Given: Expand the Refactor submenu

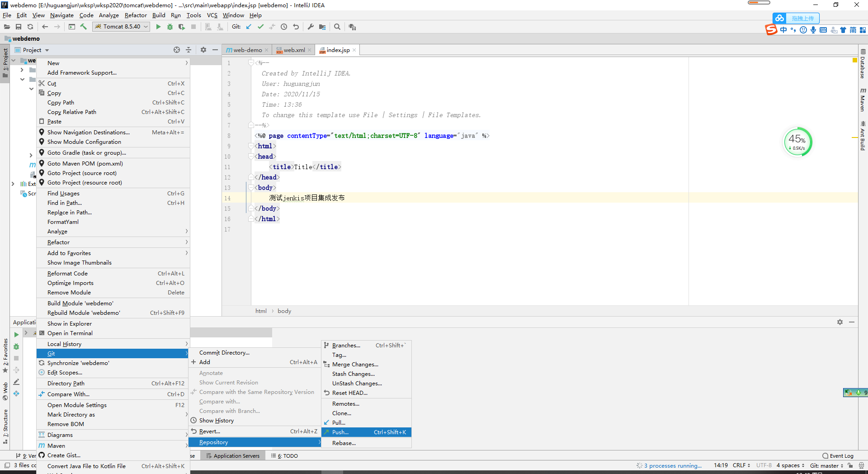Looking at the screenshot, I should 113,242.
